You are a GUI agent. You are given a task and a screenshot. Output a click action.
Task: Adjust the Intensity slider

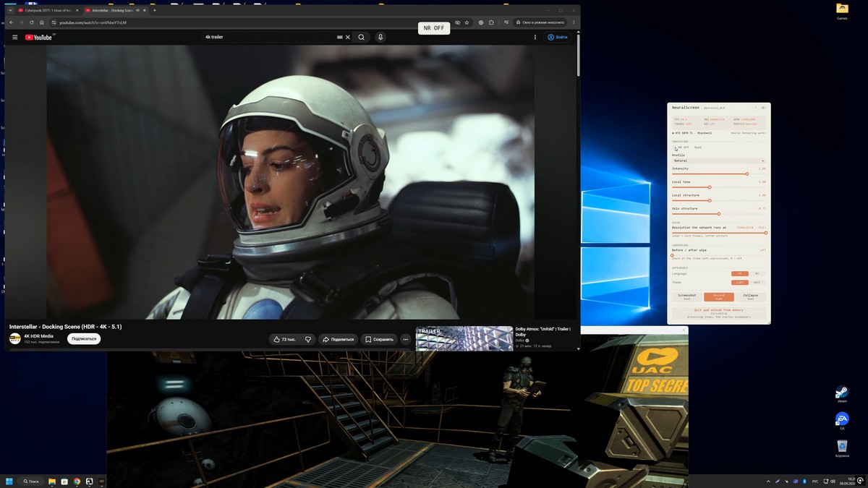pyautogui.click(x=719, y=174)
